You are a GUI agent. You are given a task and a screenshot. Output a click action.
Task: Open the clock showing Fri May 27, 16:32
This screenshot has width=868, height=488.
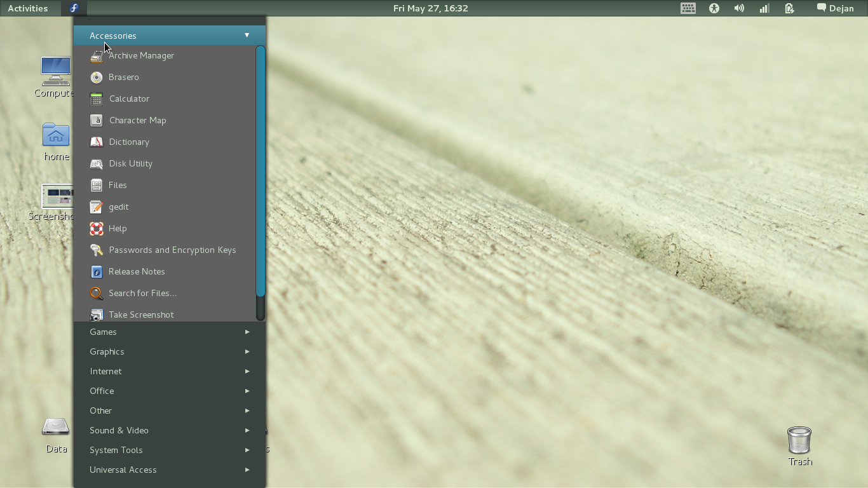[x=431, y=8]
